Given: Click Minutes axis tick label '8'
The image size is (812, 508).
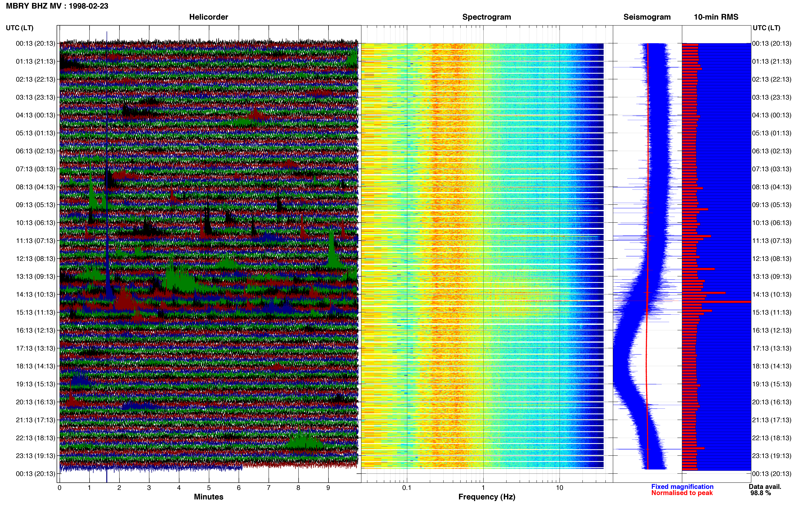Looking at the screenshot, I should click(298, 487).
